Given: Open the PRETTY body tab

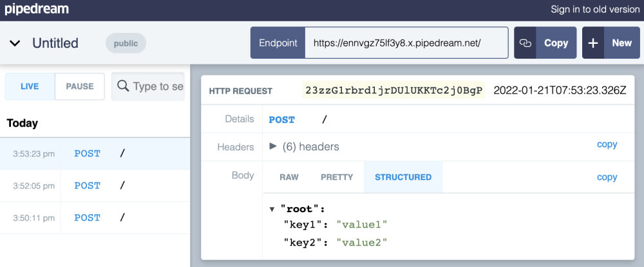Looking at the screenshot, I should pyautogui.click(x=337, y=177).
